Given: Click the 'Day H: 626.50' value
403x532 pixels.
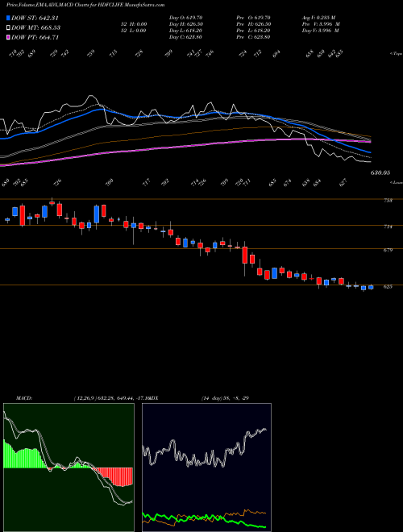Looking at the screenshot, I should click(x=186, y=24).
